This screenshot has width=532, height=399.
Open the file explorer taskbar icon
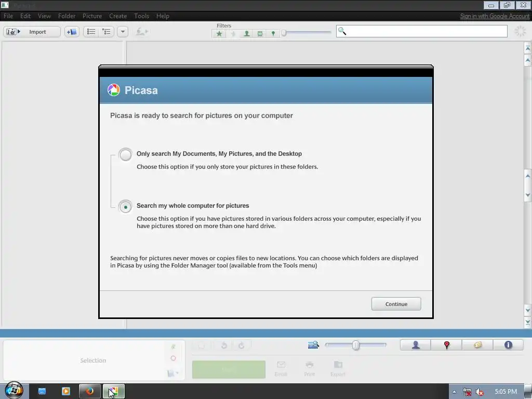42,391
